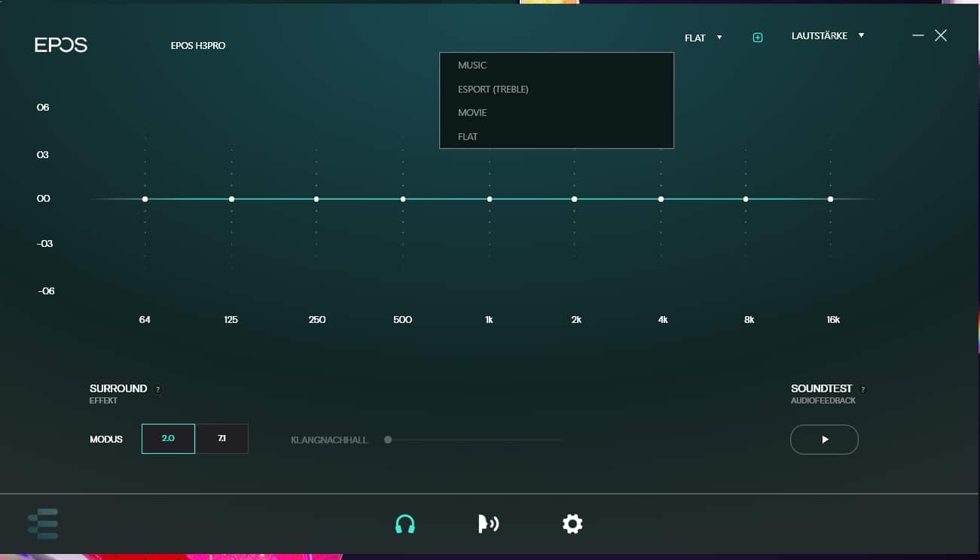This screenshot has height=560, width=980.
Task: Click the EPOS logo
Action: point(61,45)
